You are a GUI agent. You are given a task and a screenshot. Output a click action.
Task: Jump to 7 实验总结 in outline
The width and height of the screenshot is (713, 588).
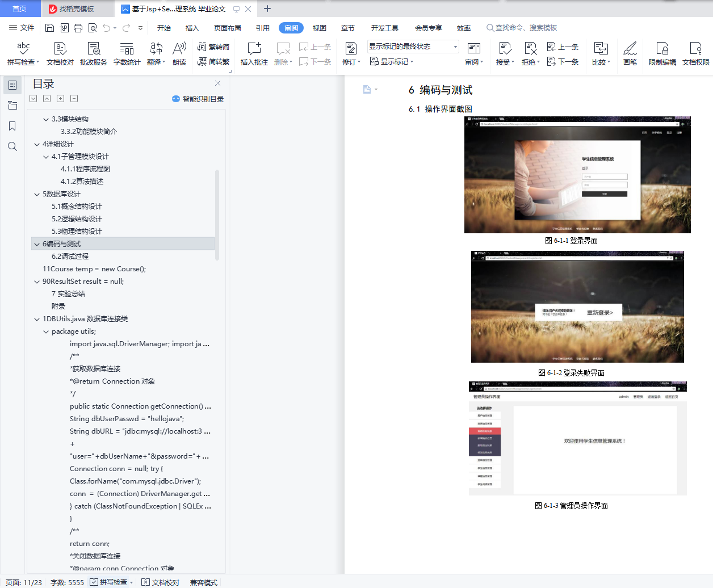(x=68, y=294)
